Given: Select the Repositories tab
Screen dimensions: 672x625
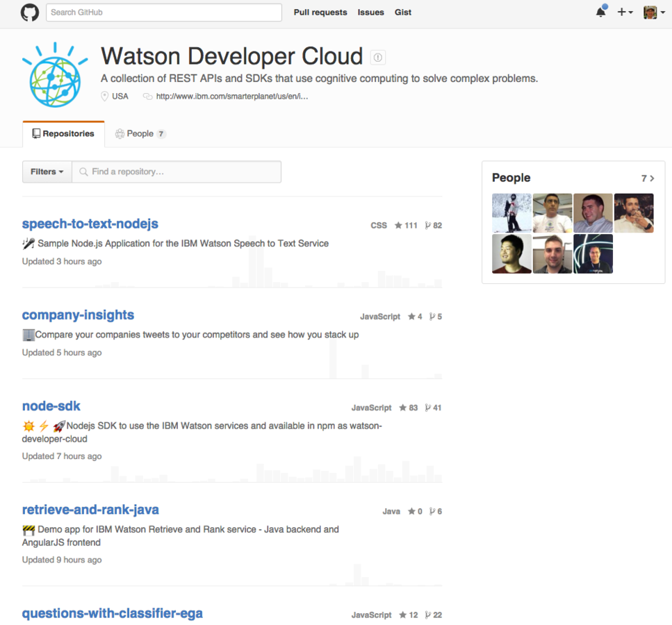Looking at the screenshot, I should coord(63,133).
